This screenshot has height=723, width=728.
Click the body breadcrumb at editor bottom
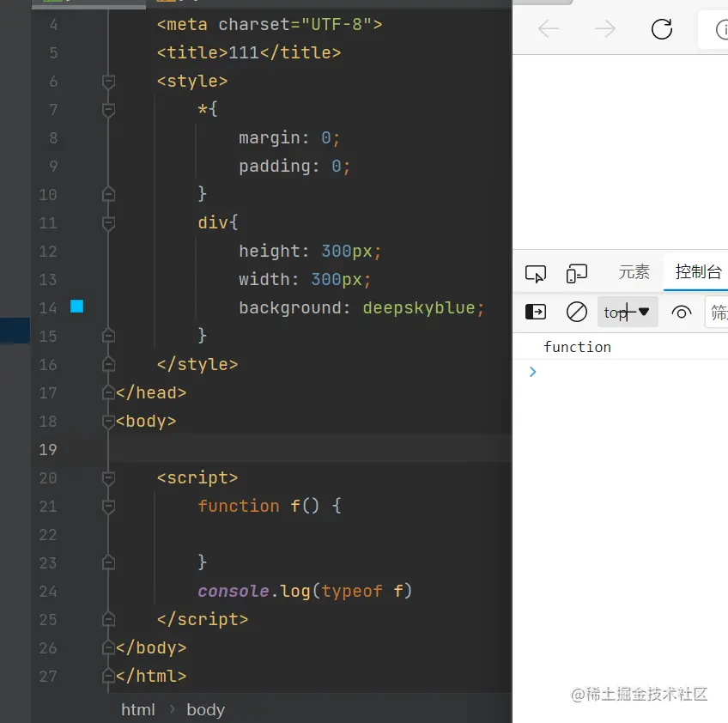point(205,709)
